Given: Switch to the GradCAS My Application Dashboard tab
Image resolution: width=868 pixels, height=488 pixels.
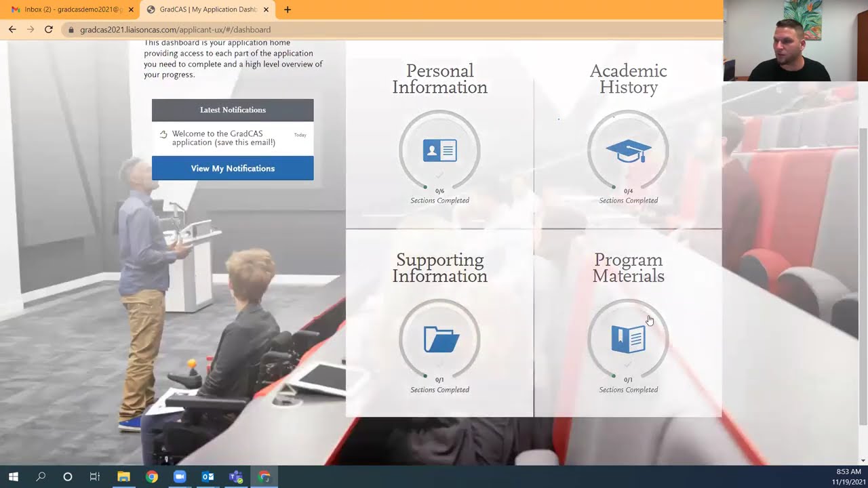Looking at the screenshot, I should coord(207,9).
